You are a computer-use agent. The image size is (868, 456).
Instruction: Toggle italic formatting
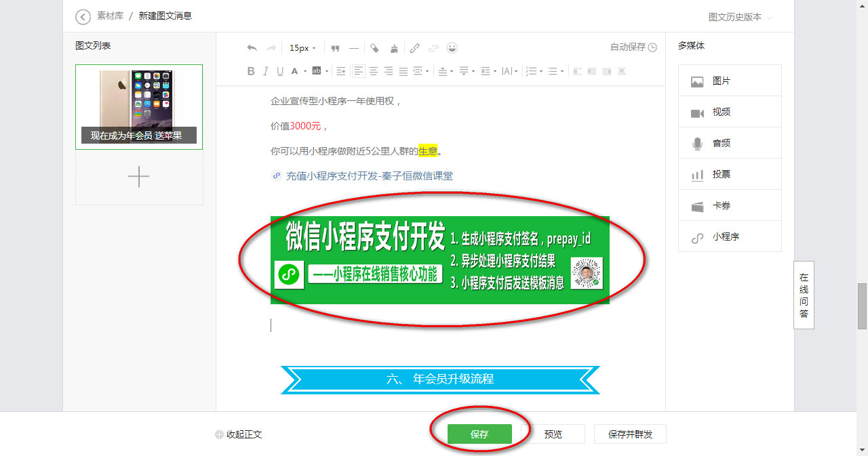265,71
